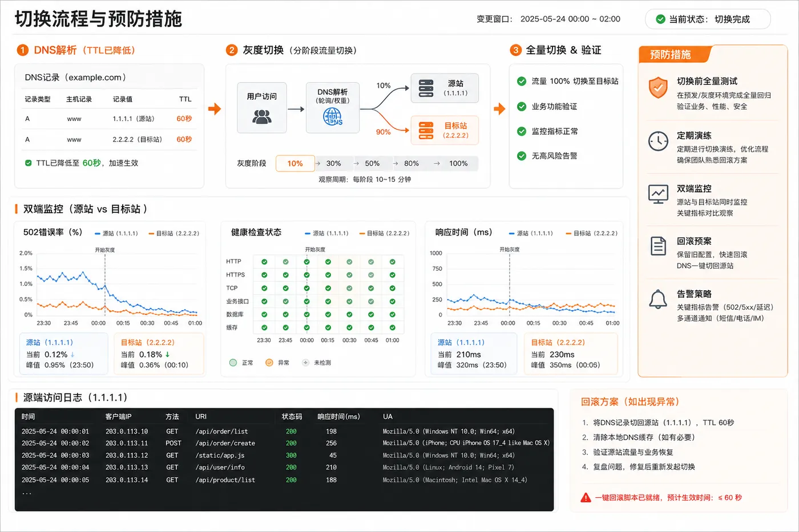Click the 目标站 (2.2.2.2) node box
Screen dimensions: 799x532
tap(445, 130)
